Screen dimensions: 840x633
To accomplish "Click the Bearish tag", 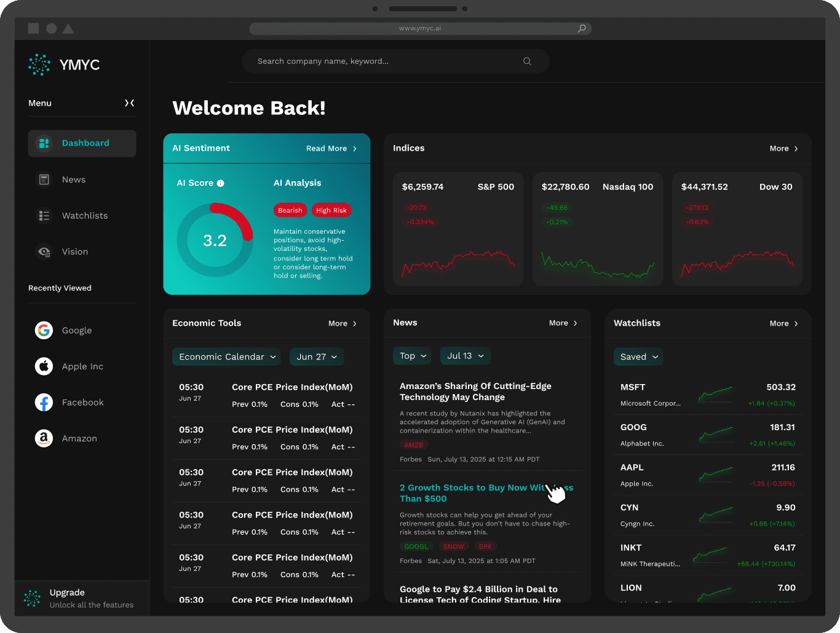I will [290, 210].
